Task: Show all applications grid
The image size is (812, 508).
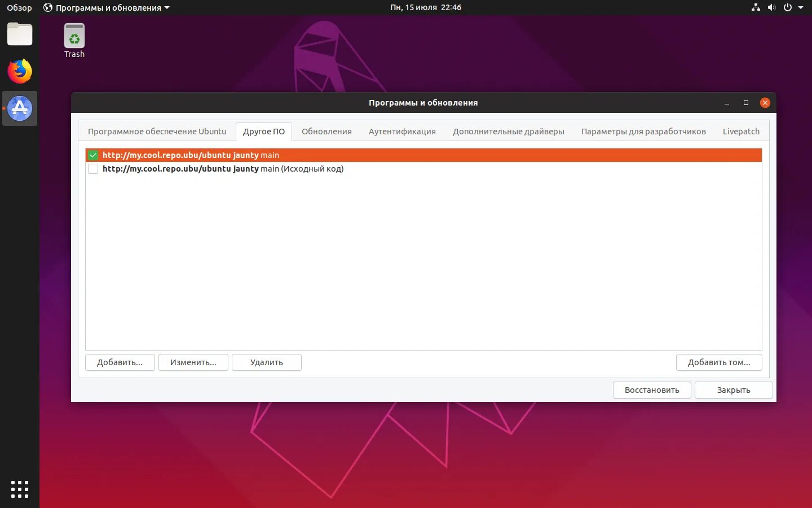Action: point(20,489)
